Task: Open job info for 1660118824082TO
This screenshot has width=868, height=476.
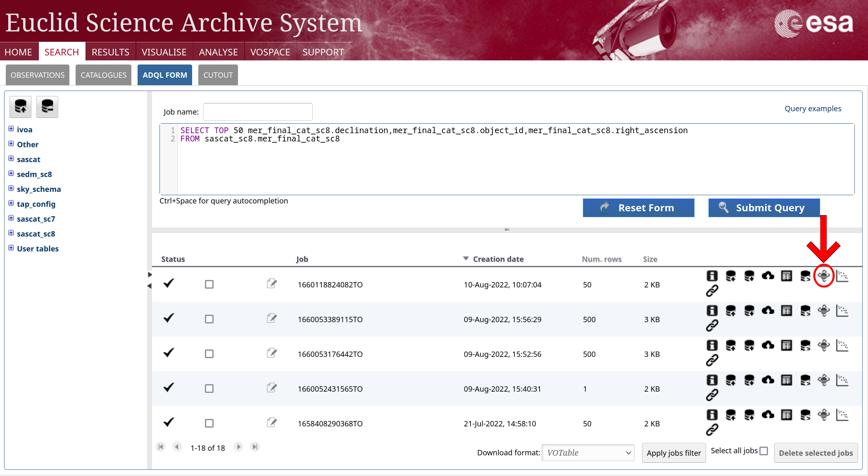Action: (x=712, y=276)
